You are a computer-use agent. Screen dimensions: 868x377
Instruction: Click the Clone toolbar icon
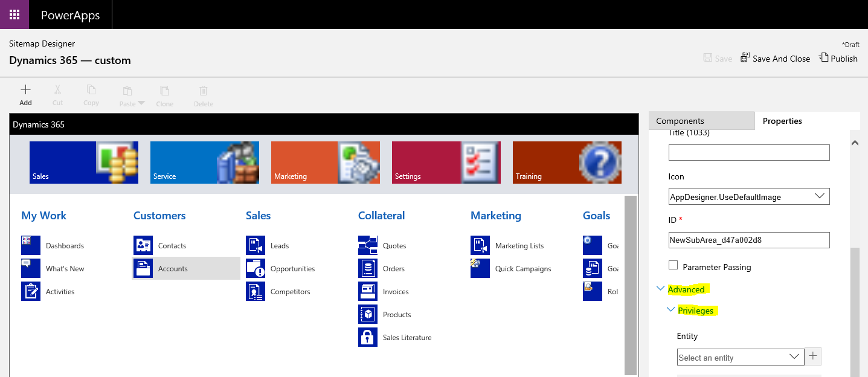[164, 91]
